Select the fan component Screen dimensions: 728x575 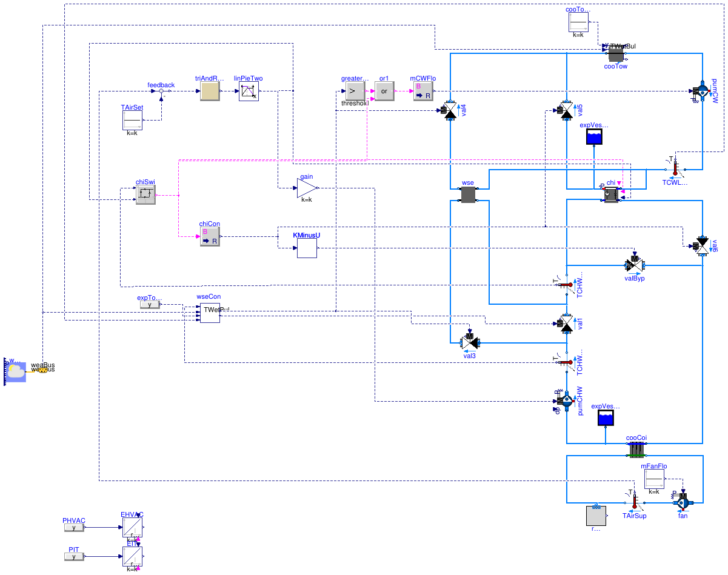(x=683, y=502)
